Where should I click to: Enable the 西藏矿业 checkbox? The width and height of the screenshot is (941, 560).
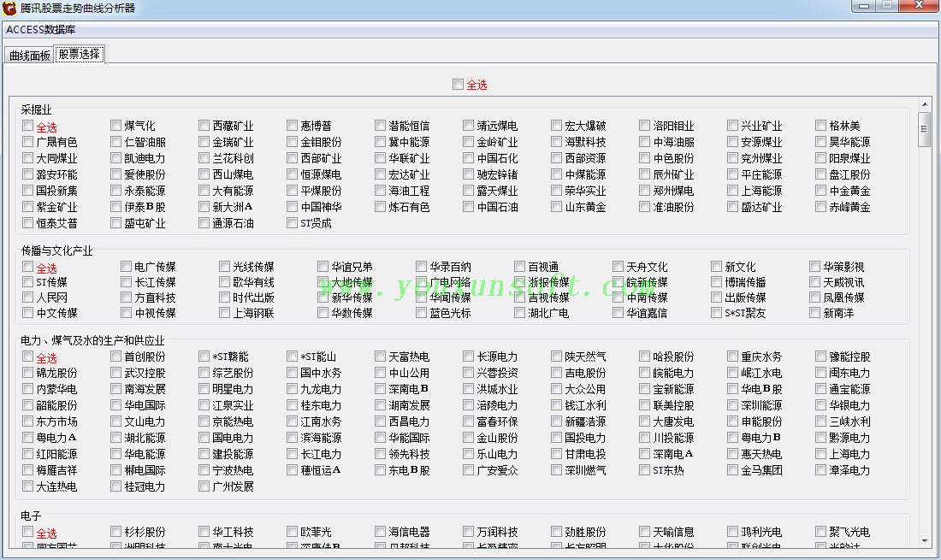[204, 126]
